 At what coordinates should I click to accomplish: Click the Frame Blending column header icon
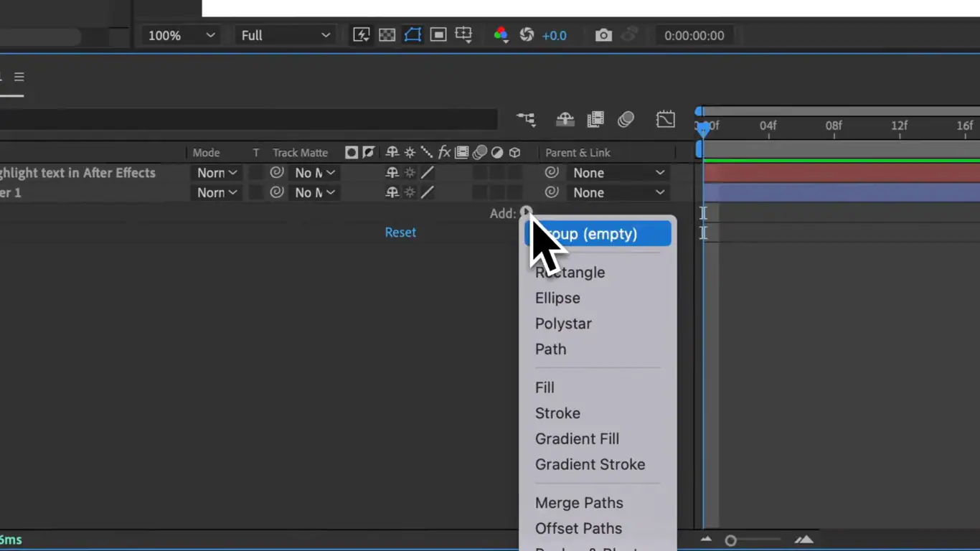pyautogui.click(x=462, y=152)
